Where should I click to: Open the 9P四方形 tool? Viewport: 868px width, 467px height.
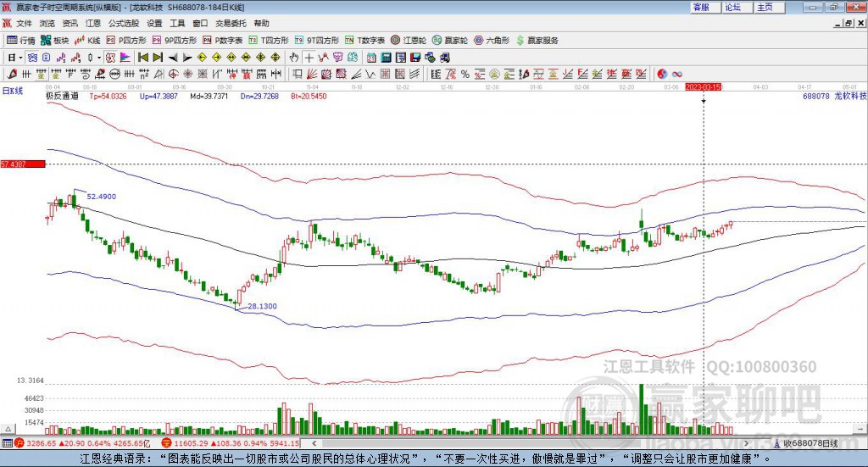[175, 41]
